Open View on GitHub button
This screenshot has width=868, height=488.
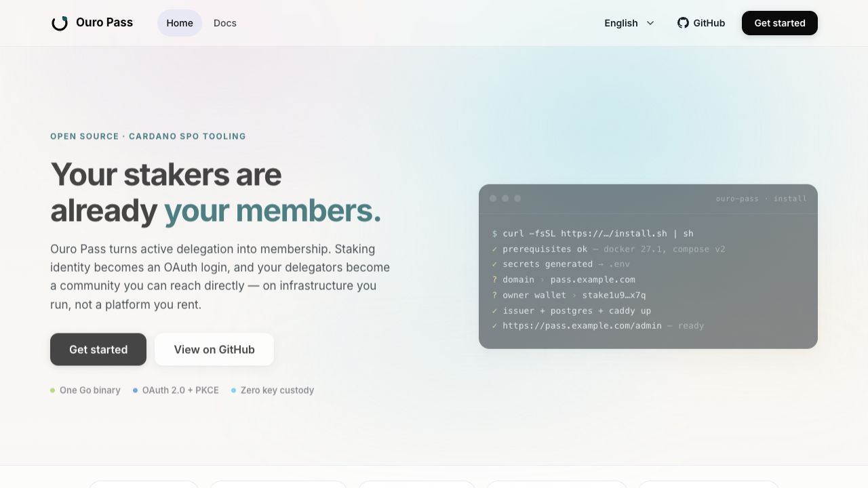[x=214, y=349]
